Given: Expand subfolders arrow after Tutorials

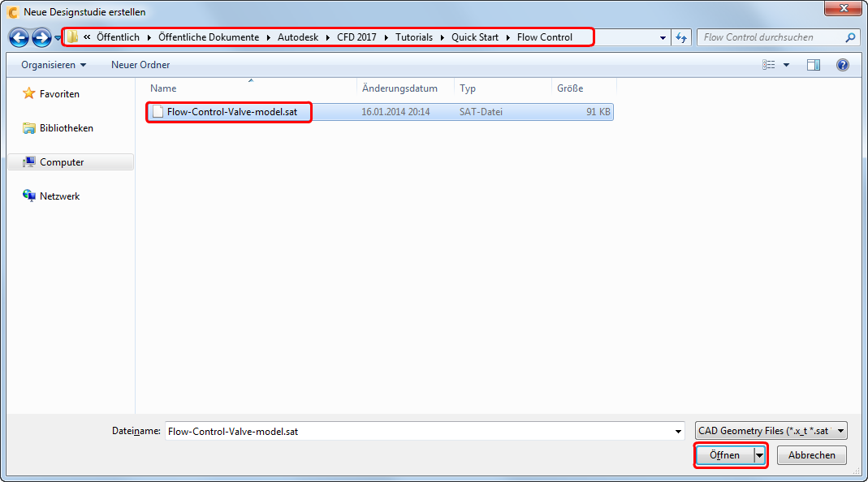Looking at the screenshot, I should (442, 37).
